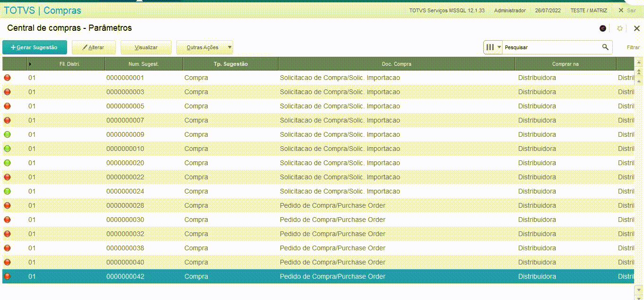
Task: Click the magnifier icon in the Pesquisar field
Action: point(606,47)
